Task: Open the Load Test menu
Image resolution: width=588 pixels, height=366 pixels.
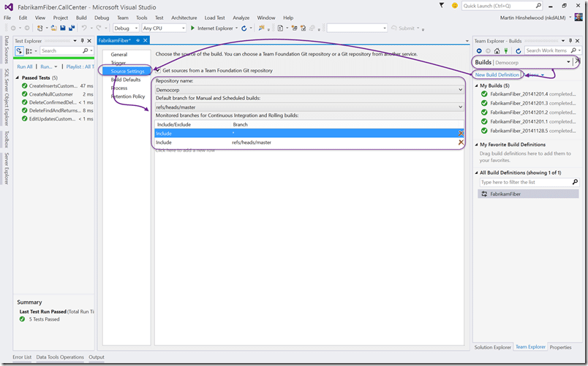Action: pos(214,18)
